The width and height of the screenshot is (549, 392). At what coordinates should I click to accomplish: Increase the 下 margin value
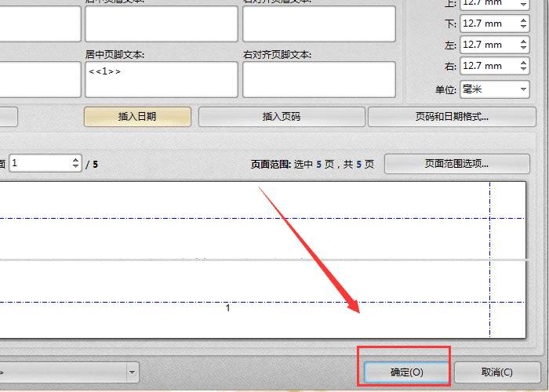tap(523, 20)
